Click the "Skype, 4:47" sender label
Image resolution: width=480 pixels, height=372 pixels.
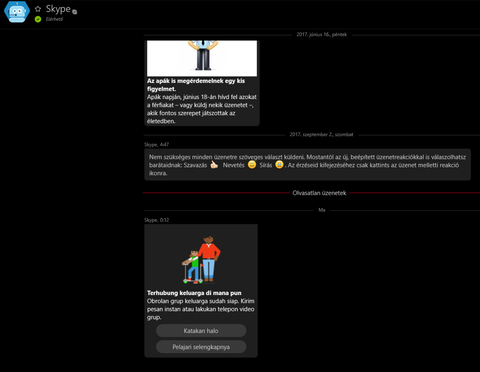[157, 144]
